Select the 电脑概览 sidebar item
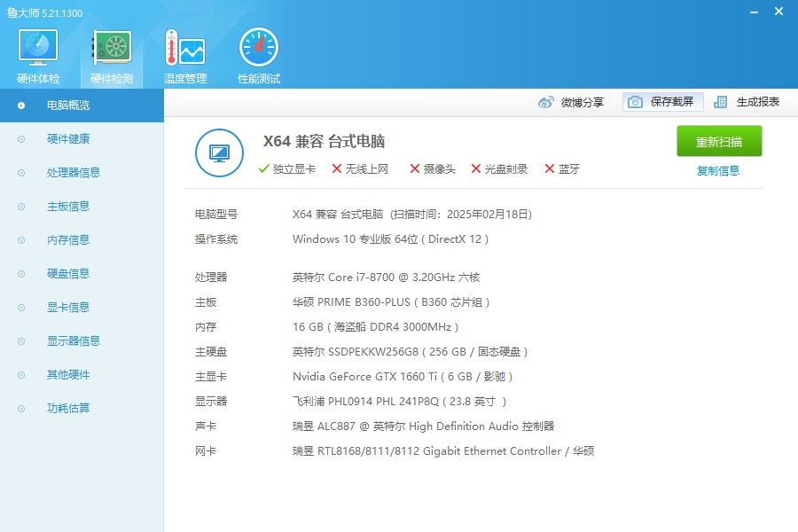 coord(82,106)
